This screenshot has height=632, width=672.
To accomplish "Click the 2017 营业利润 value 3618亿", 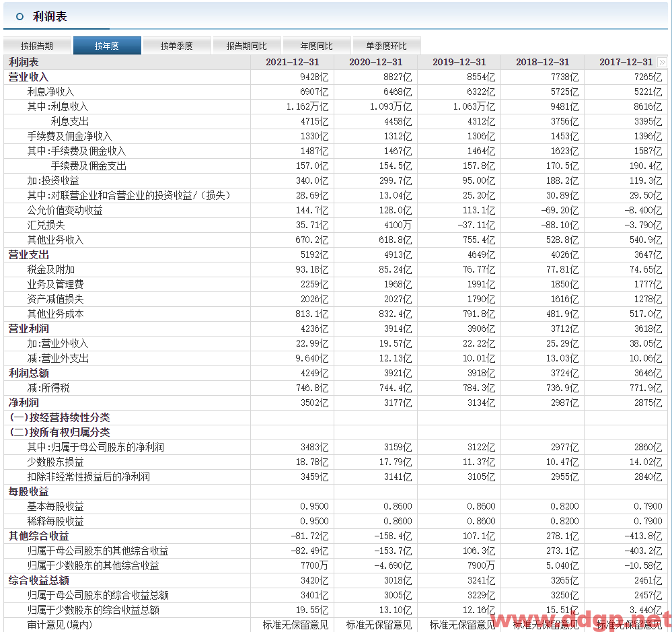I will click(x=648, y=329).
